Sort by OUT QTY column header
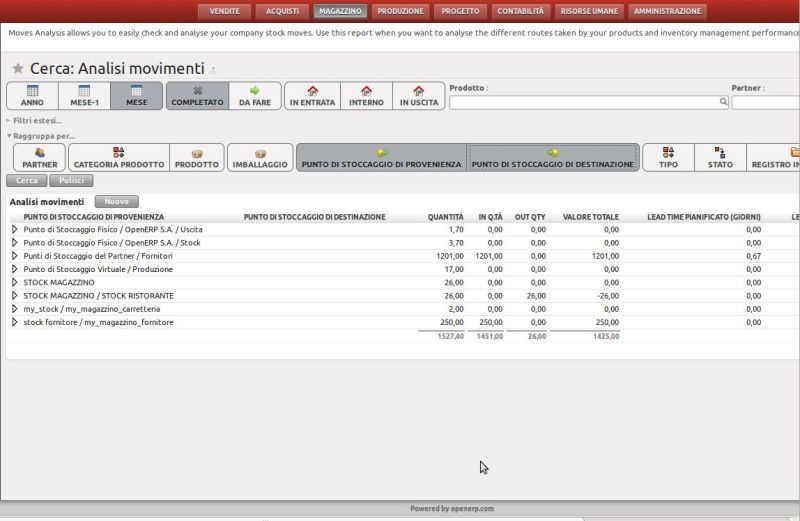The image size is (800, 521). [x=530, y=217]
